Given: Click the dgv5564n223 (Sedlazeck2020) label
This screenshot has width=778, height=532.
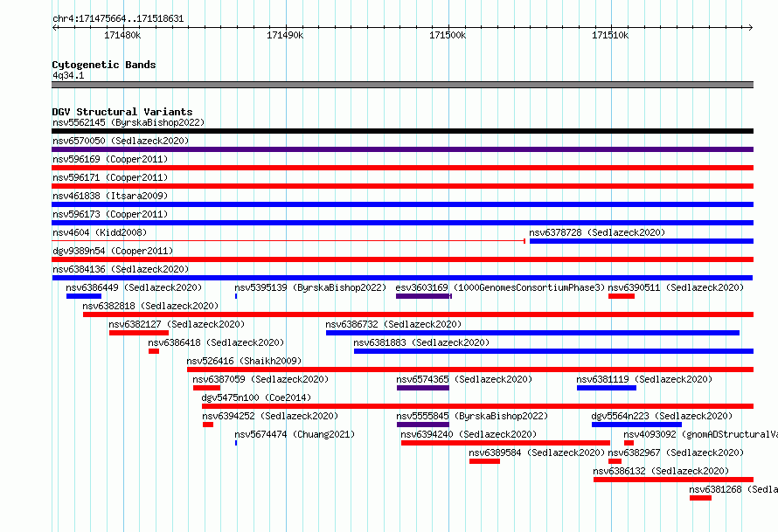Looking at the screenshot, I should pyautogui.click(x=662, y=416).
